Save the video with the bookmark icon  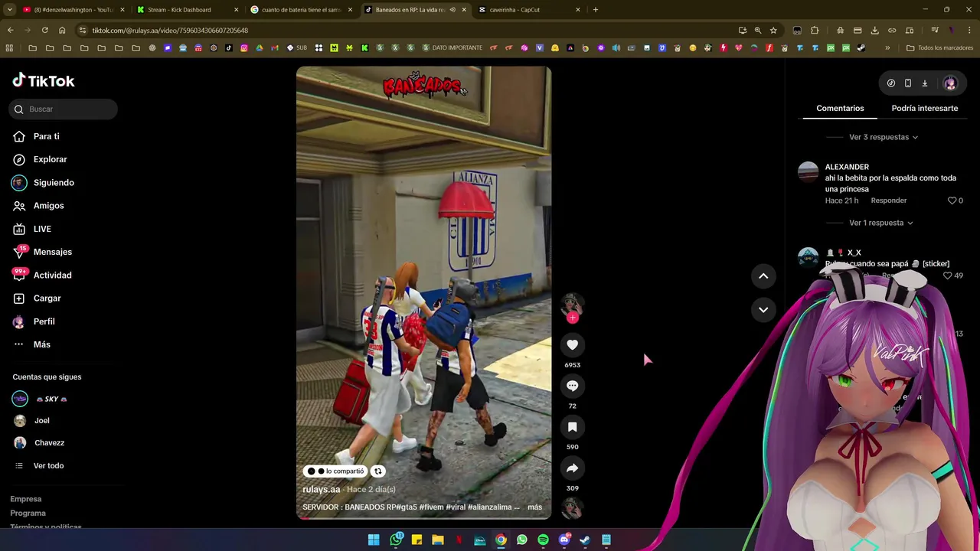(x=572, y=427)
